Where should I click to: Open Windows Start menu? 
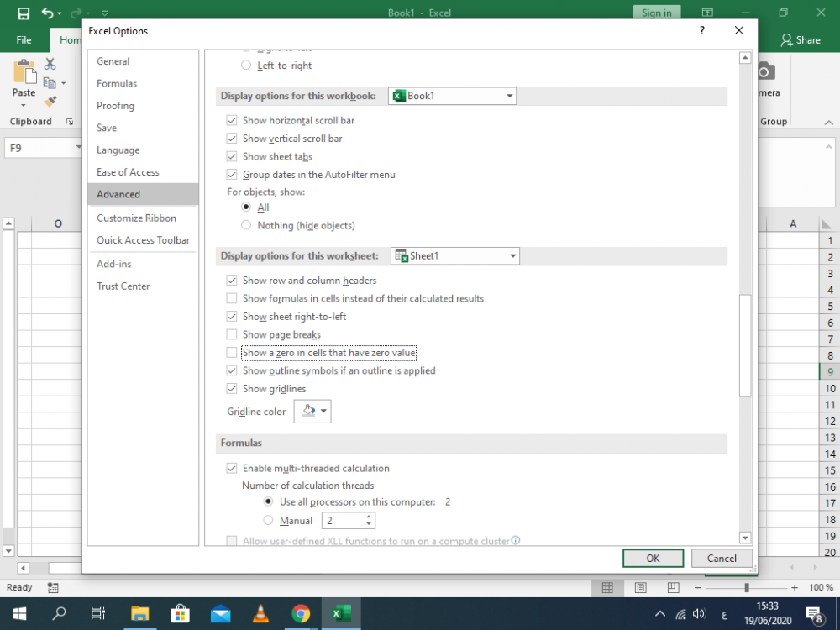[19, 613]
